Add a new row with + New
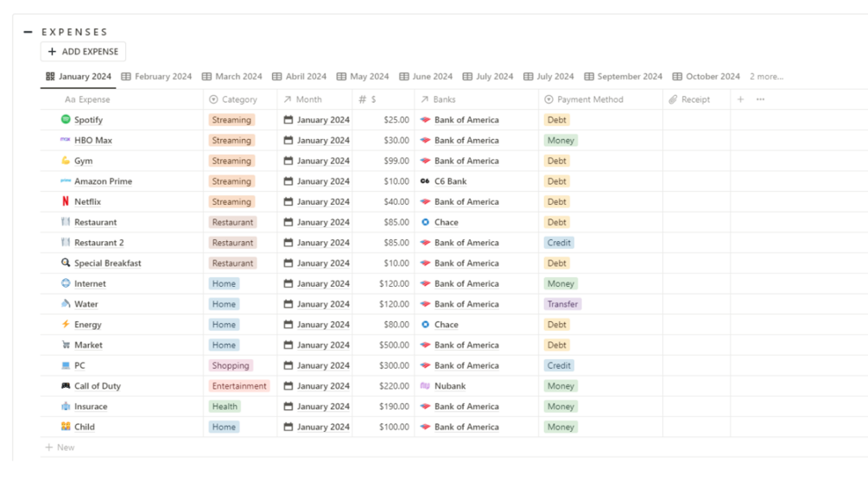868x488 pixels. [x=60, y=447]
